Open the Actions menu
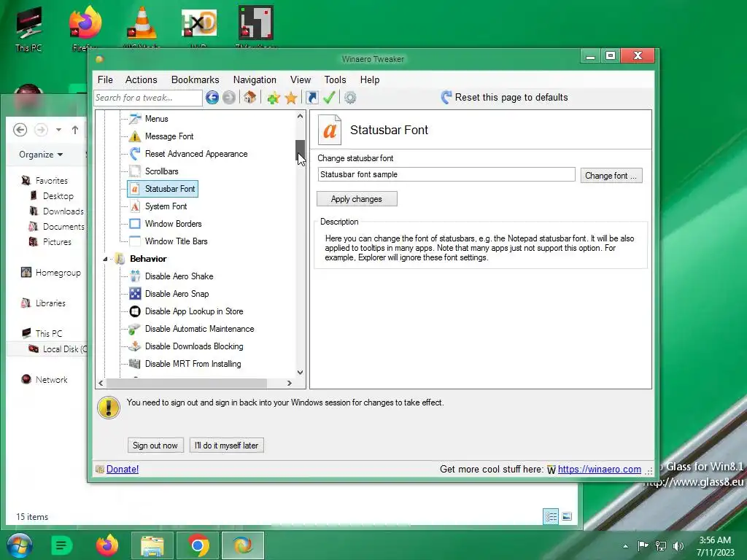This screenshot has width=747, height=560. (141, 79)
